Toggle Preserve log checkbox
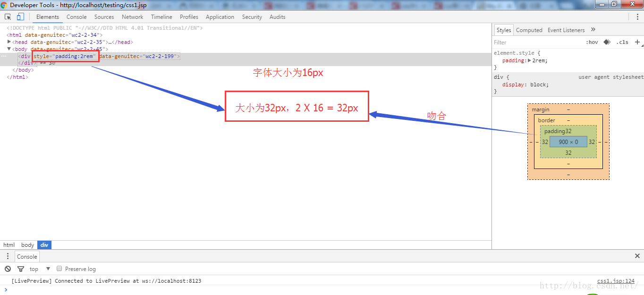Viewport: 644px width, 295px height. [x=59, y=269]
